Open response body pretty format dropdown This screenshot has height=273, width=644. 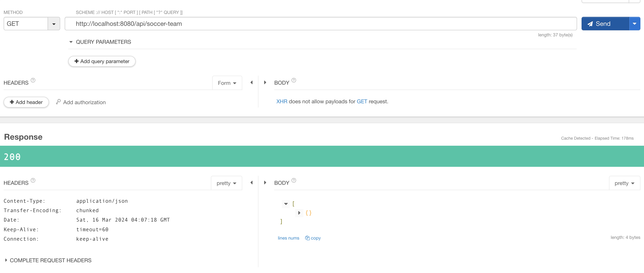[624, 183]
